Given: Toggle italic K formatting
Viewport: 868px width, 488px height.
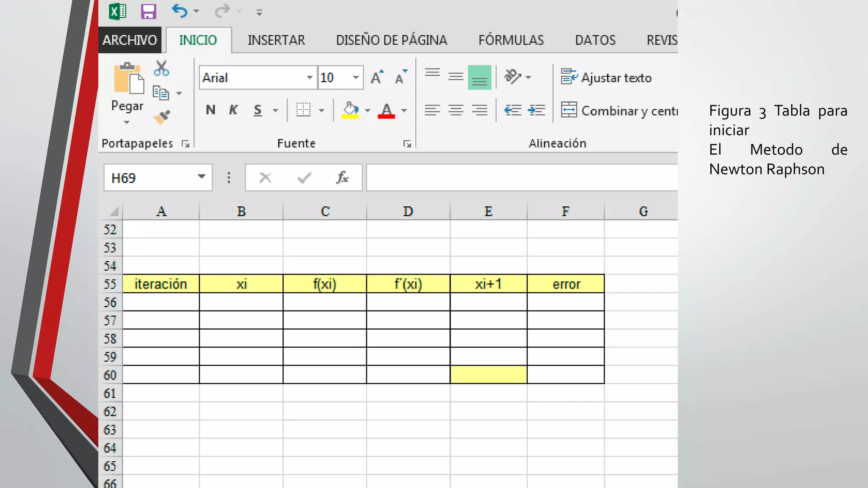Looking at the screenshot, I should pos(233,110).
